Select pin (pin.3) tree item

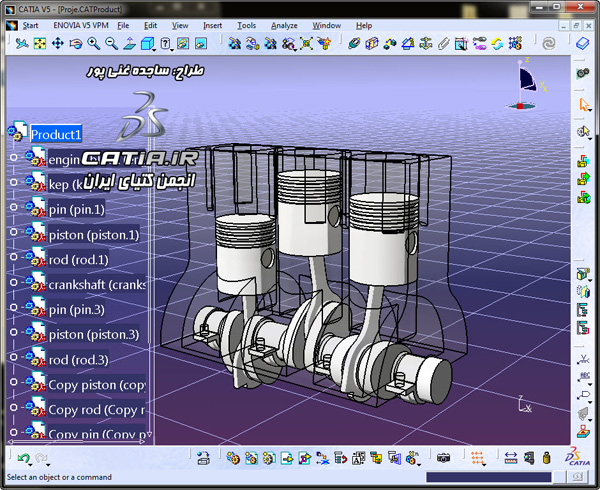[77, 309]
